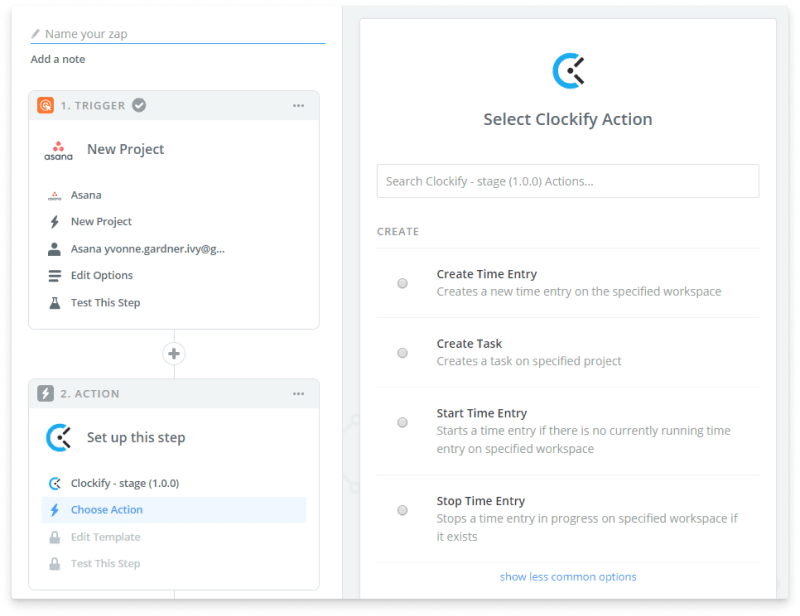The width and height of the screenshot is (800, 616).
Task: Select the Stop Time Entry radio button
Action: [403, 510]
